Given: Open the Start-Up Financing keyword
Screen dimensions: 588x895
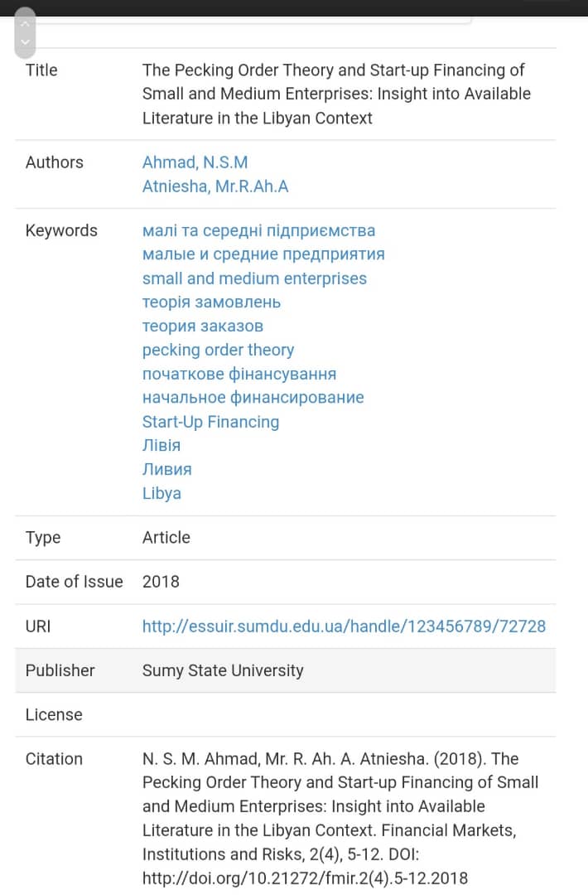Looking at the screenshot, I should click(x=210, y=422).
